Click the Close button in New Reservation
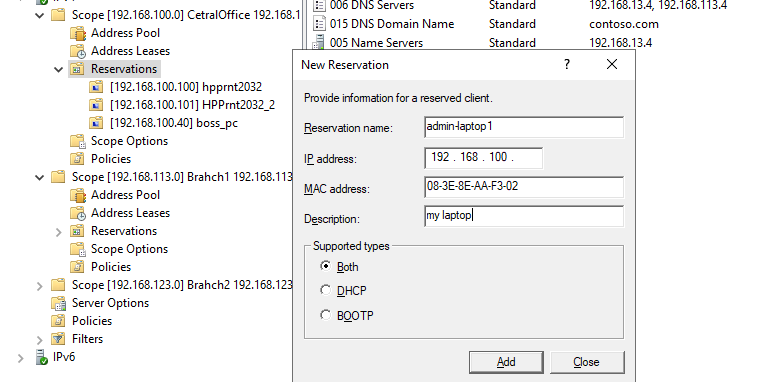 (587, 362)
